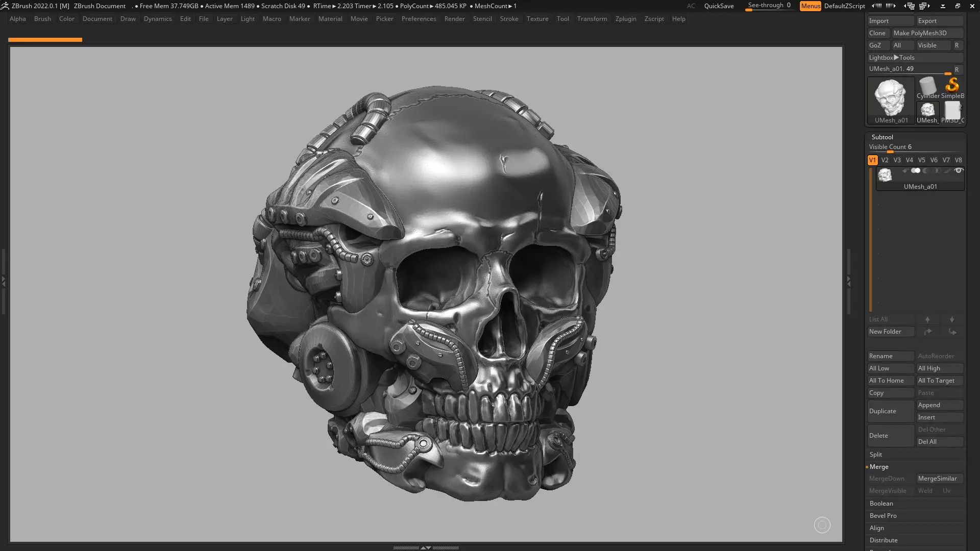Open the Zplugin menu

(625, 19)
